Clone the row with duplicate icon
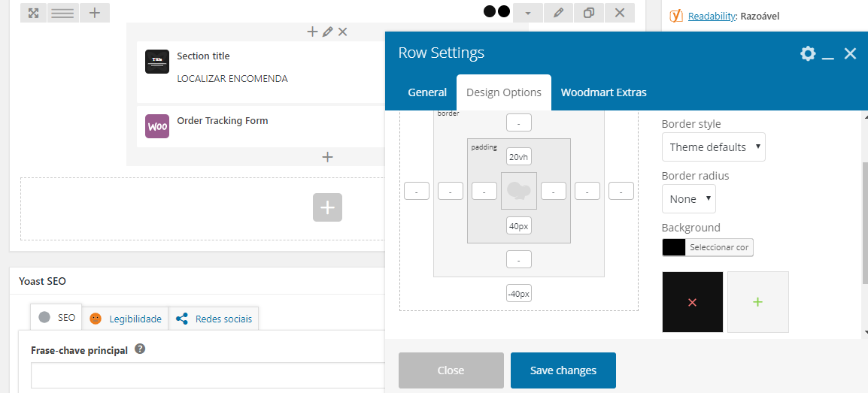 click(x=589, y=13)
